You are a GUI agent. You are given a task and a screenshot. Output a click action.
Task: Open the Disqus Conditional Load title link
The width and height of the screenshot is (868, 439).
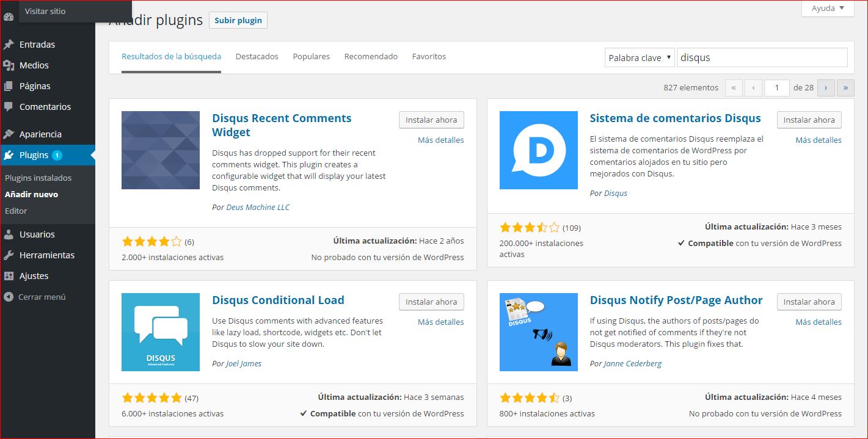pyautogui.click(x=278, y=300)
